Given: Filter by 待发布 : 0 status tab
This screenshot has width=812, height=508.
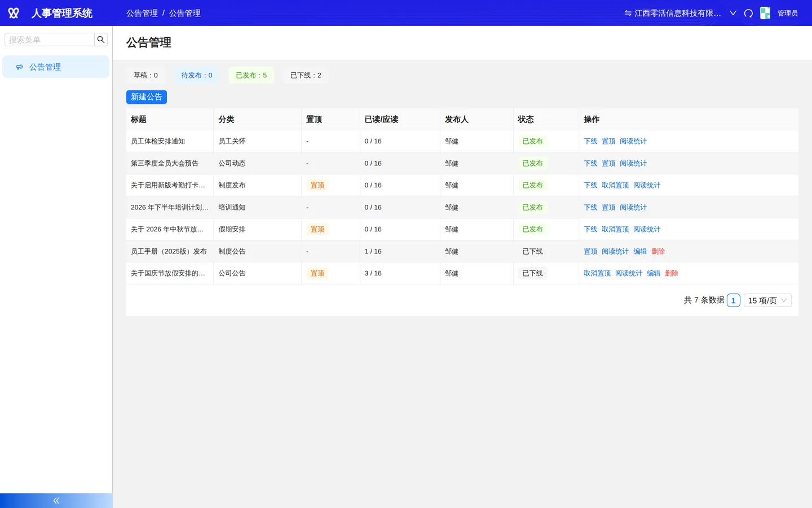Looking at the screenshot, I should pos(197,75).
